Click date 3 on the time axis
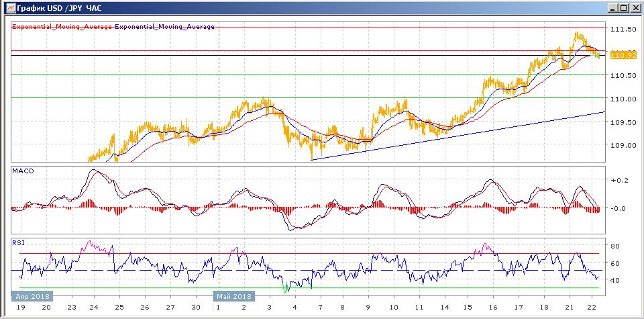 [x=270, y=307]
